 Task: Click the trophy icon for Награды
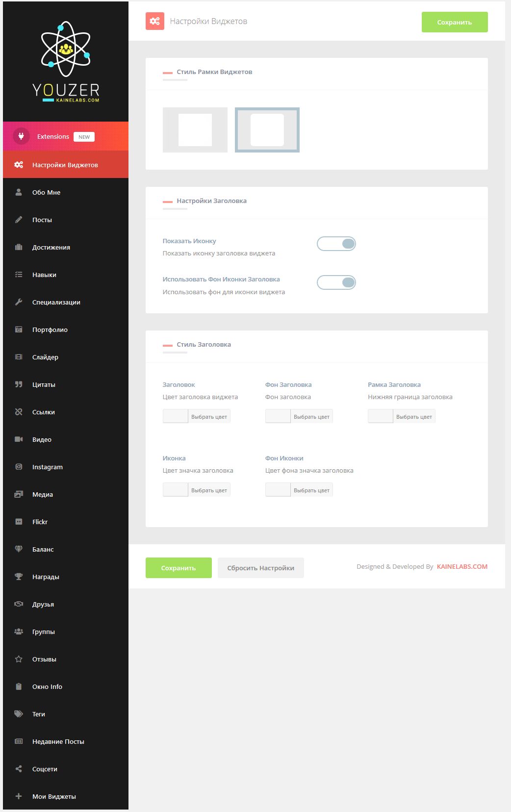[19, 577]
